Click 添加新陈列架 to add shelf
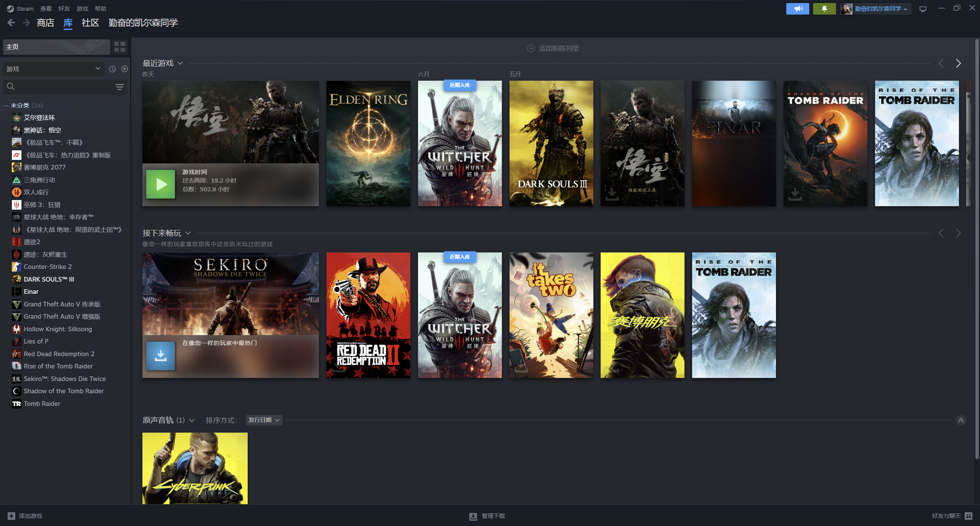 (x=553, y=49)
